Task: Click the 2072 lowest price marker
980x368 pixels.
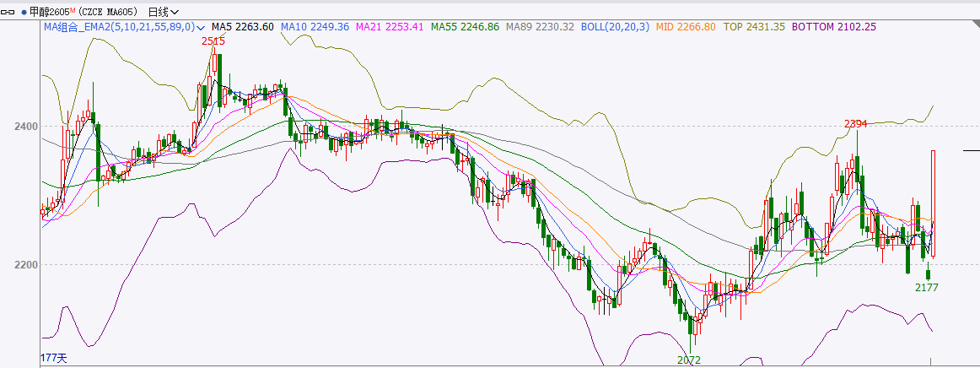Action: [688, 360]
